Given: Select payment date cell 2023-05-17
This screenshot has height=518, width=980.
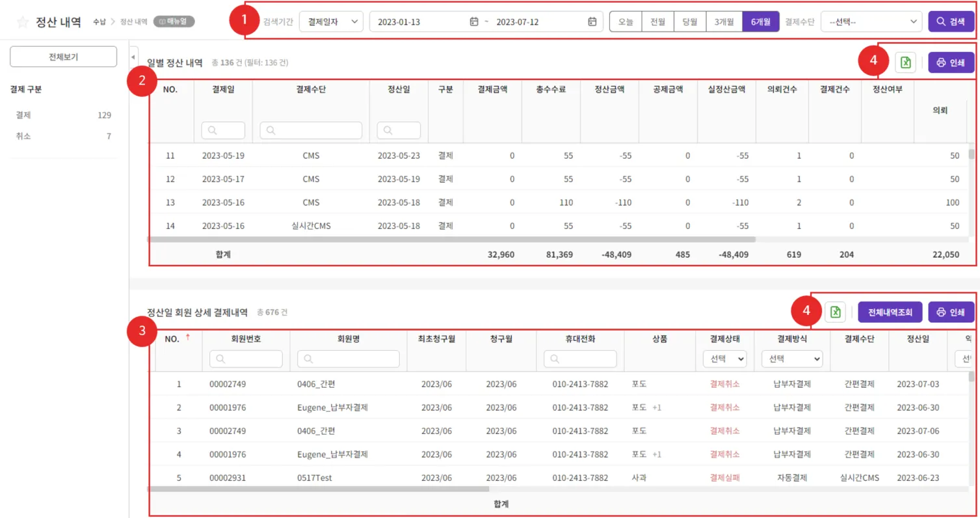Looking at the screenshot, I should coord(223,179).
